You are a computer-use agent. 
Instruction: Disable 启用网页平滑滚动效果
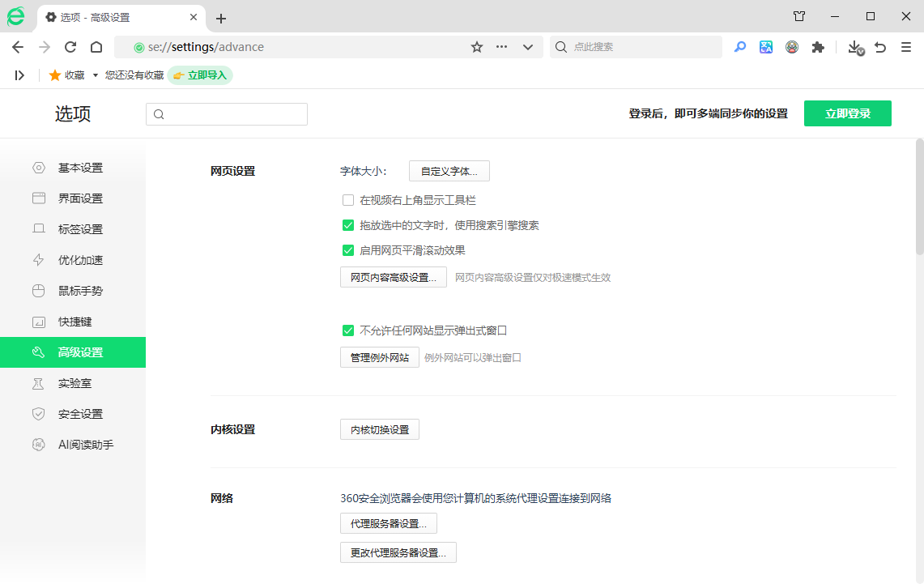click(348, 250)
